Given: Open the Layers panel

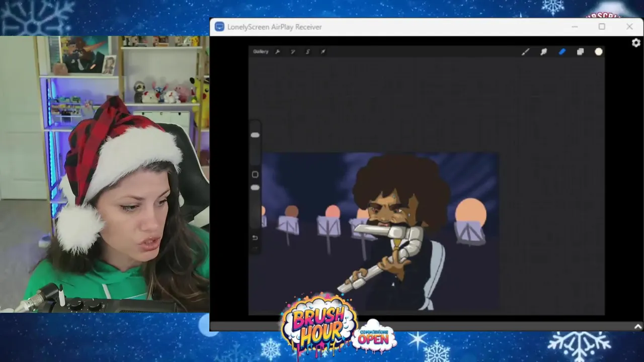Looking at the screenshot, I should (x=580, y=52).
